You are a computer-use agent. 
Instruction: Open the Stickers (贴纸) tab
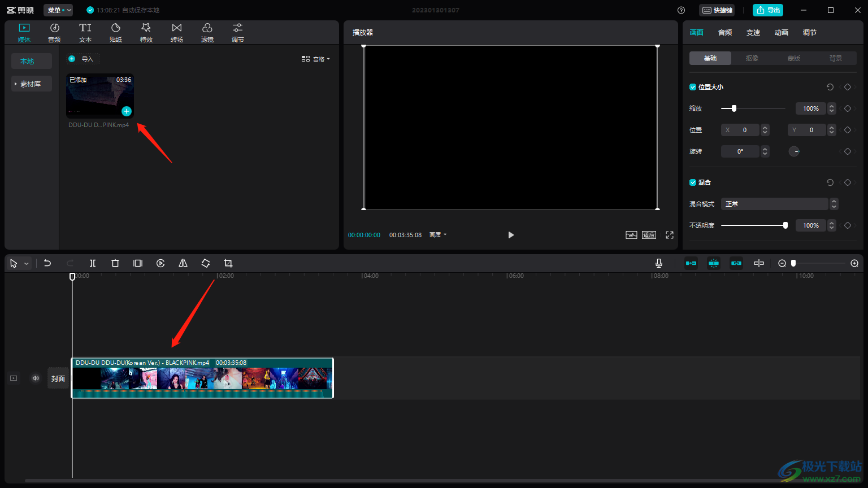coord(116,33)
